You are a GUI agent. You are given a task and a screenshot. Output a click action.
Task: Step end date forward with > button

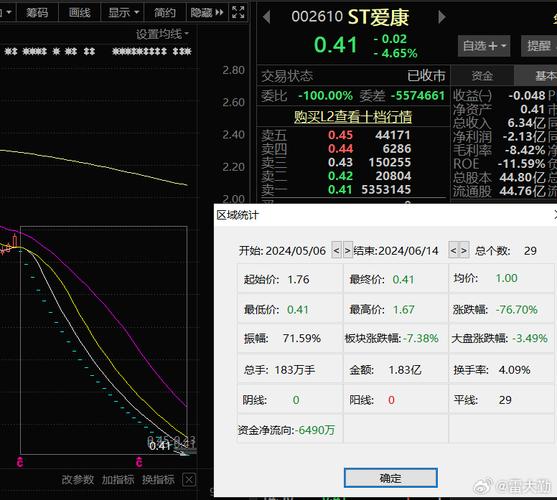tap(464, 251)
